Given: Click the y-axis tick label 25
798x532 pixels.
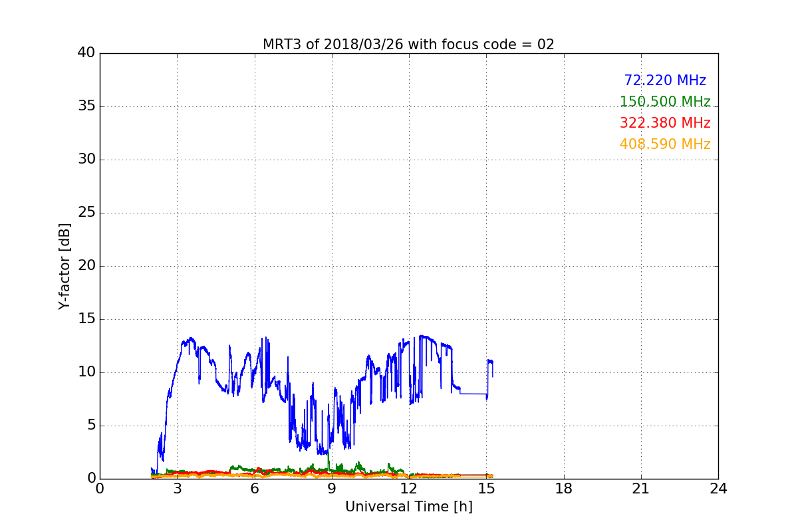Looking at the screenshot, I should click(x=86, y=213).
